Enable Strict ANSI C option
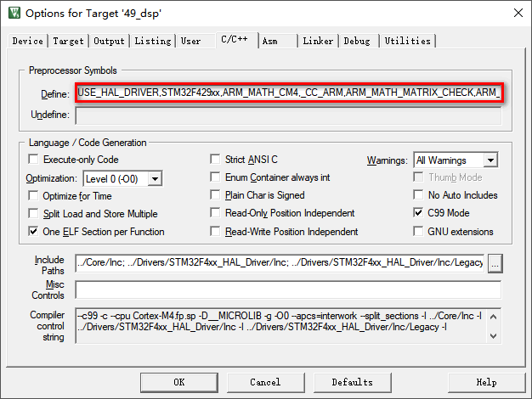 pyautogui.click(x=216, y=160)
